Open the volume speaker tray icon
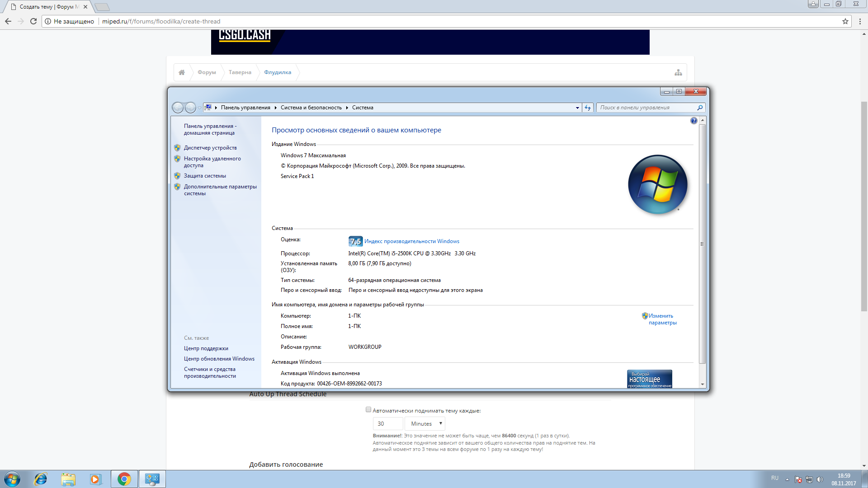This screenshot has width=868, height=488. (x=820, y=479)
